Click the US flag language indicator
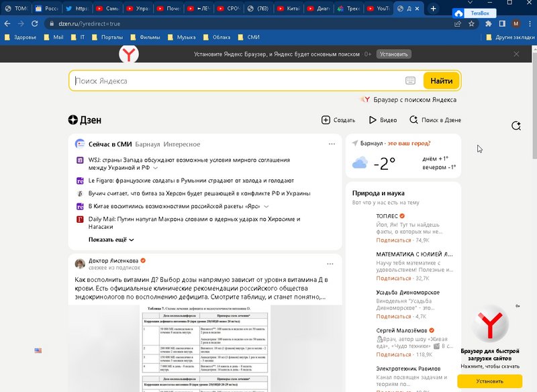 click(x=38, y=350)
